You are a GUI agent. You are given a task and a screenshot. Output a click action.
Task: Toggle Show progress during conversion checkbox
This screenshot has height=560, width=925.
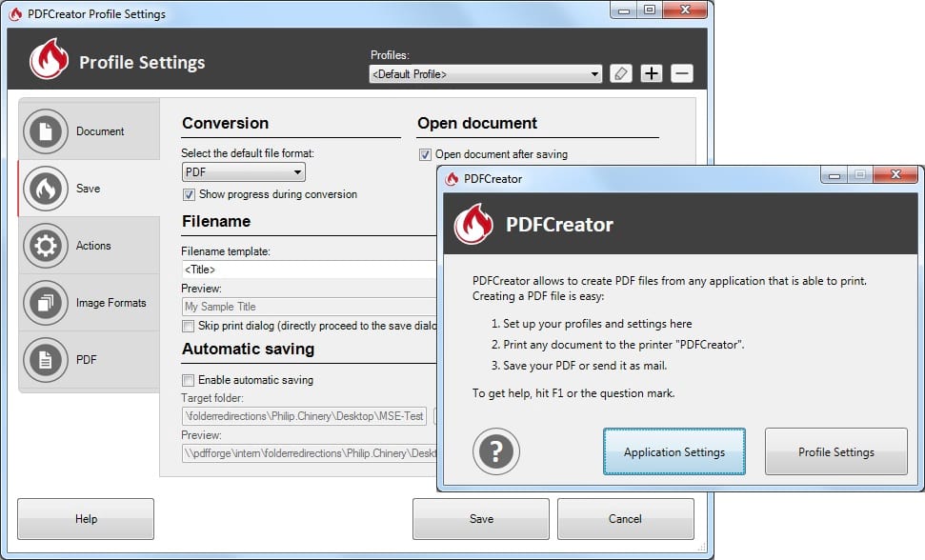click(x=189, y=194)
